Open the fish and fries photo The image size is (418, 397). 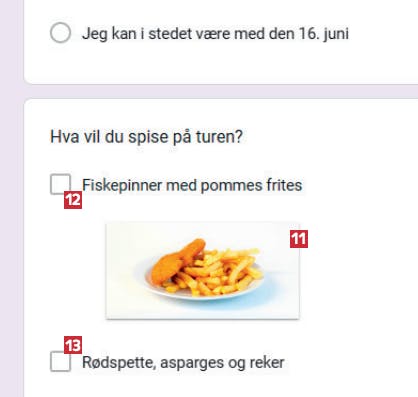(x=202, y=271)
